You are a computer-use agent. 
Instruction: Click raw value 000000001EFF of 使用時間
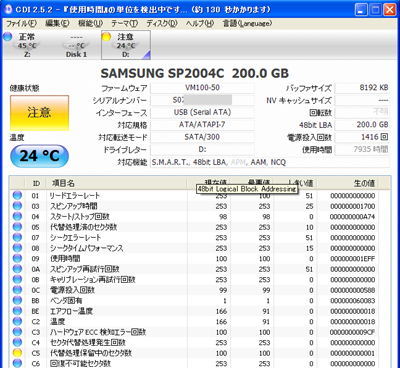point(353,259)
